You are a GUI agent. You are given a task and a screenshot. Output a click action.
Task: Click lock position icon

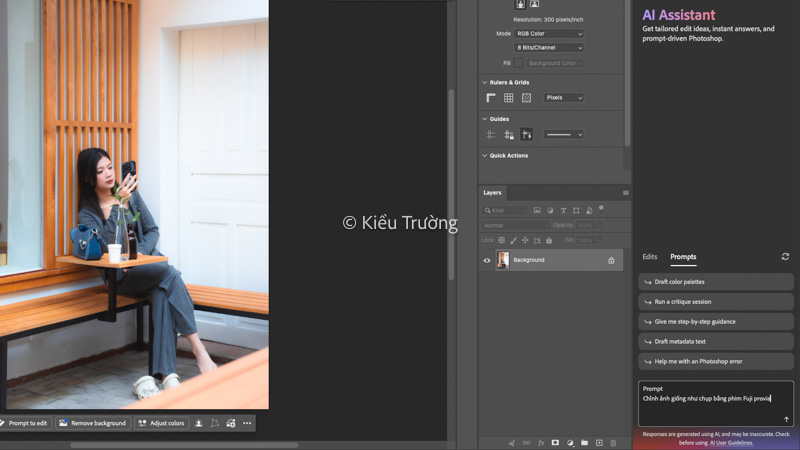[525, 240]
